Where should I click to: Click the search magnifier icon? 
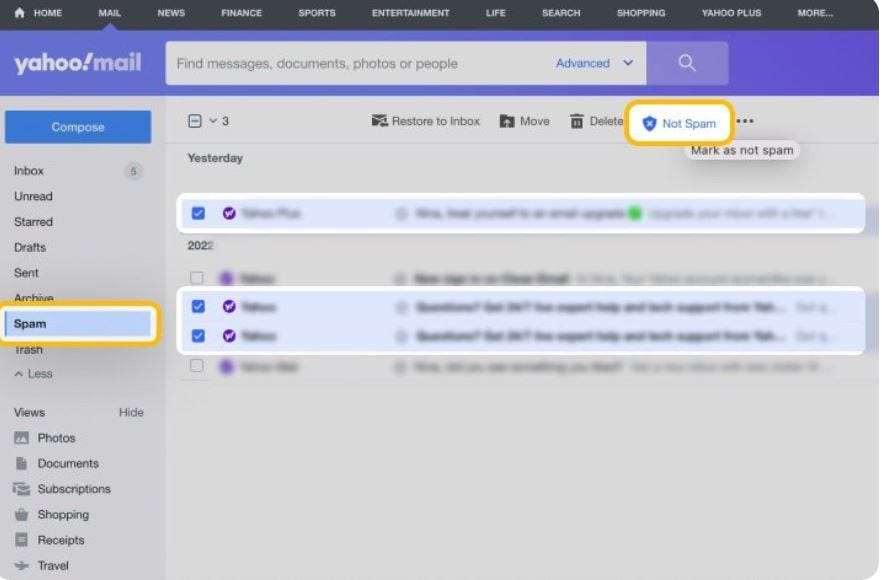[686, 62]
